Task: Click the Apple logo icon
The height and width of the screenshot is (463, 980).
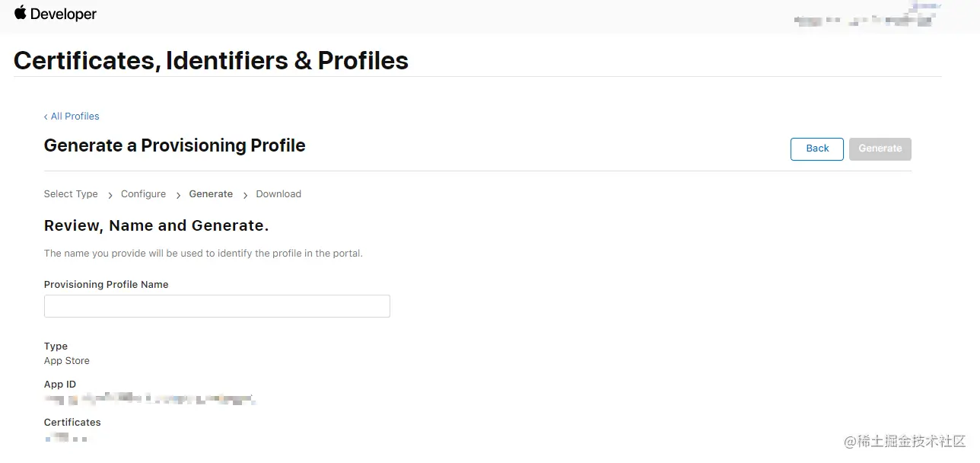Action: pyautogui.click(x=21, y=13)
